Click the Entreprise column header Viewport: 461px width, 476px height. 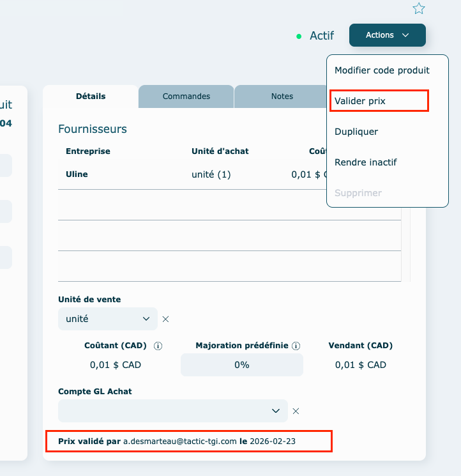[x=88, y=151]
